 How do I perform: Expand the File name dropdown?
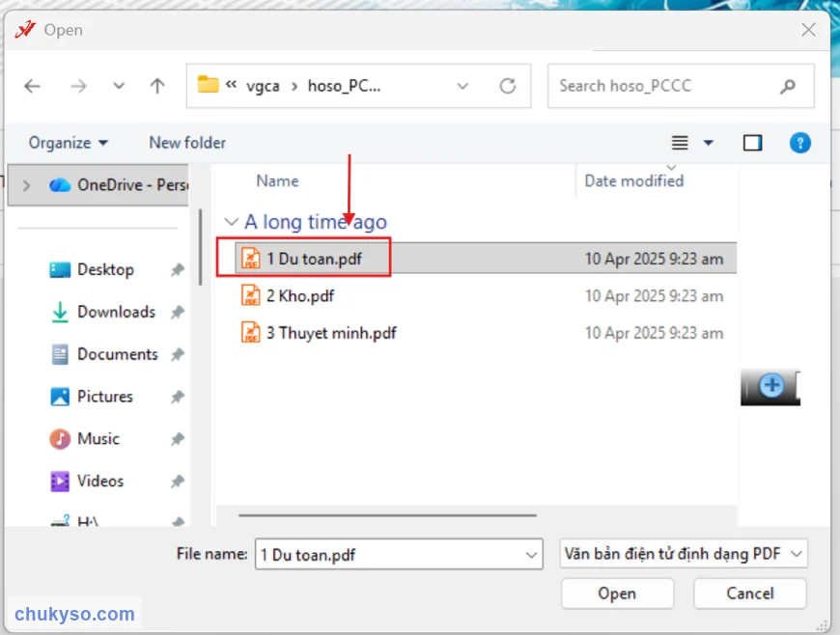click(531, 555)
